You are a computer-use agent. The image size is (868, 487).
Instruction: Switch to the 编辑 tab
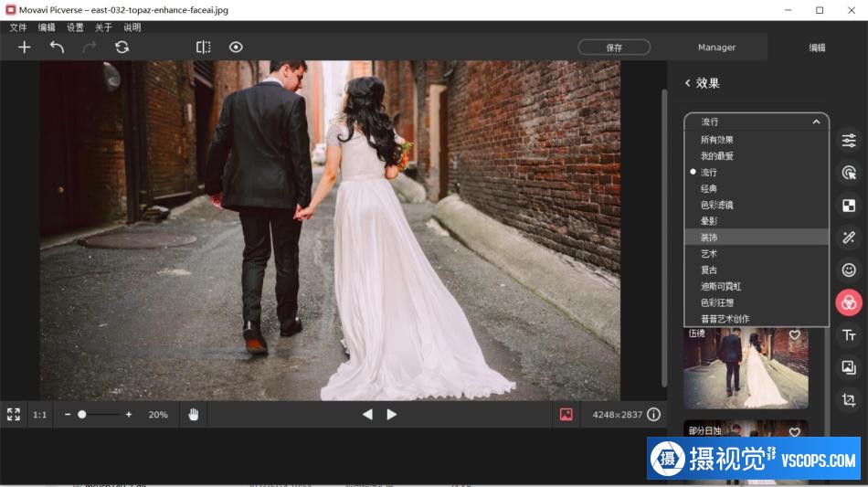click(x=817, y=48)
